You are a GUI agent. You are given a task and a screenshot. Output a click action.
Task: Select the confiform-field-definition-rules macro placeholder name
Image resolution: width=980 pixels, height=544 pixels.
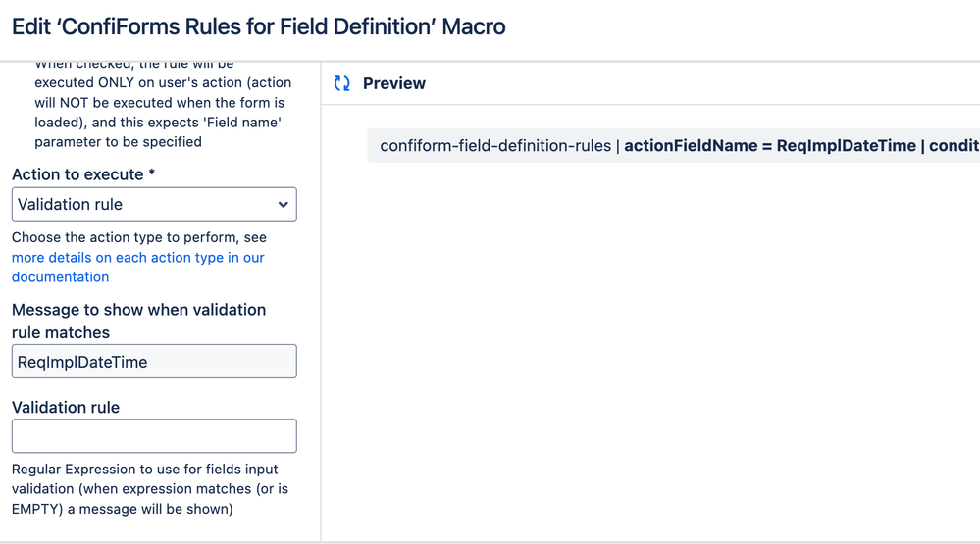pyautogui.click(x=494, y=146)
